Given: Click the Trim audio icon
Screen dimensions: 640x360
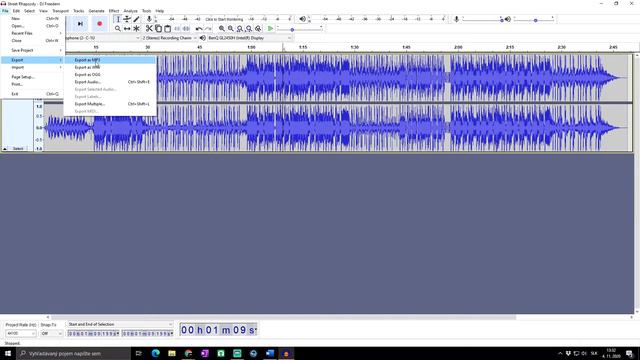Looking at the screenshot, I should click(177, 29).
